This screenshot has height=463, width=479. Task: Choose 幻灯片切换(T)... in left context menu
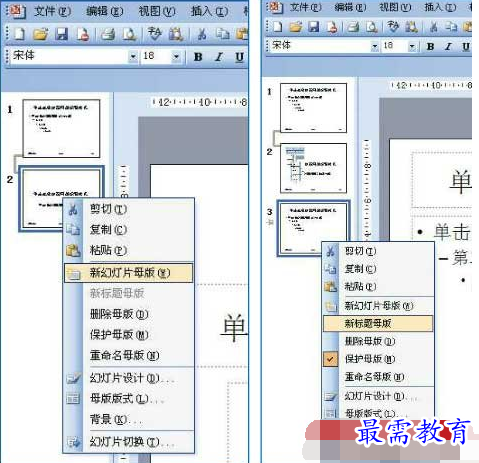pos(129,442)
